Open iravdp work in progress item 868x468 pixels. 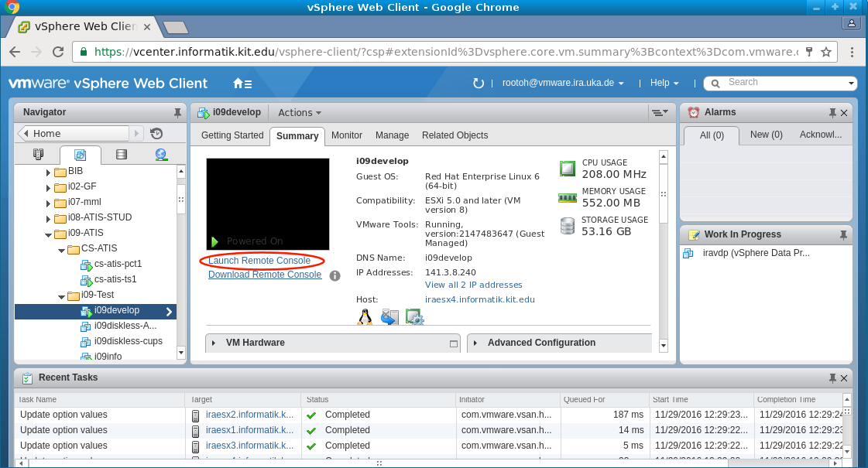click(x=756, y=253)
